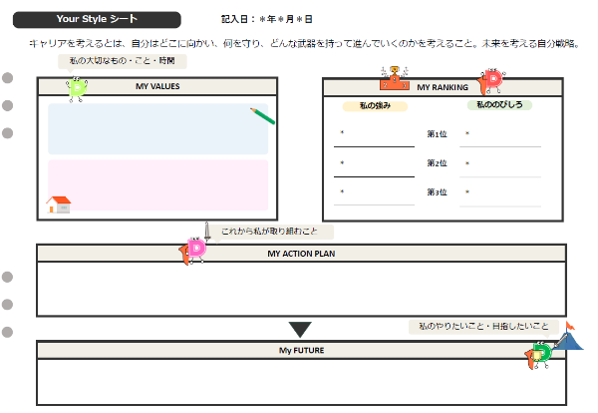Click inside the My FUTURE text area
598x413 pixels.
click(301, 382)
